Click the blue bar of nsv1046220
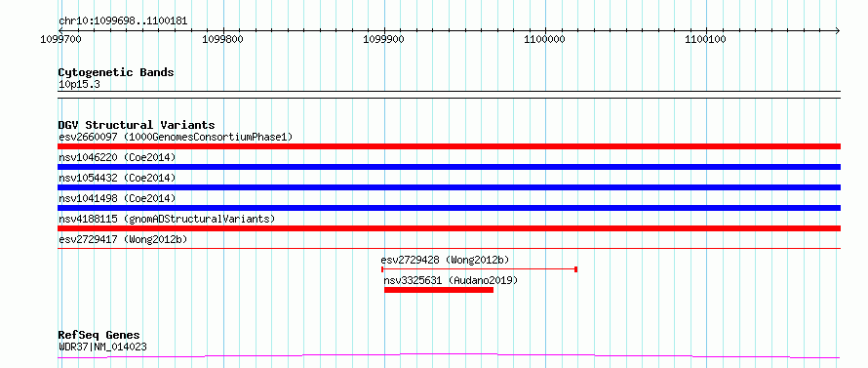The width and height of the screenshot is (868, 368). click(x=449, y=167)
